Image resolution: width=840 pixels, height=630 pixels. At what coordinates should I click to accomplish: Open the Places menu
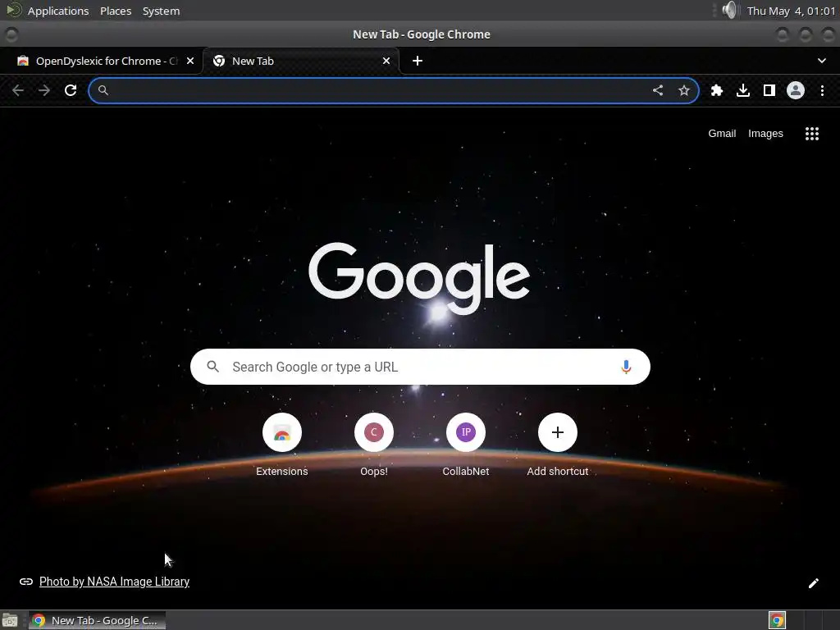tap(116, 11)
